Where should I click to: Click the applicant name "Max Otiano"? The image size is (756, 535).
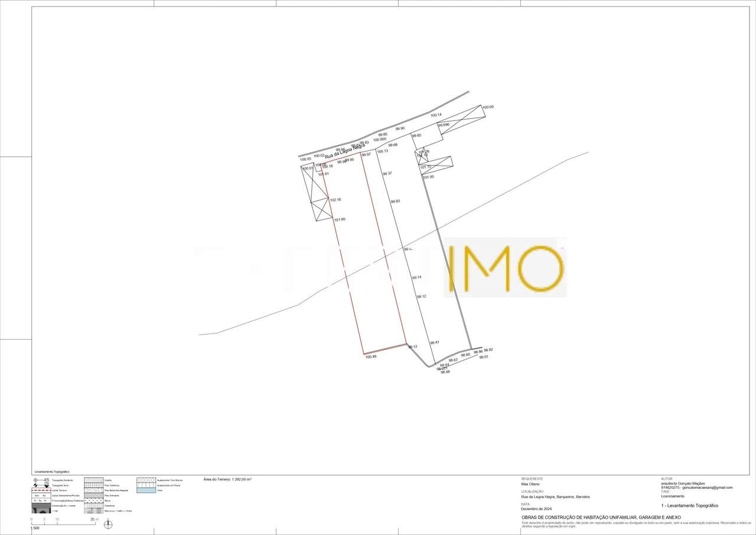(x=530, y=484)
